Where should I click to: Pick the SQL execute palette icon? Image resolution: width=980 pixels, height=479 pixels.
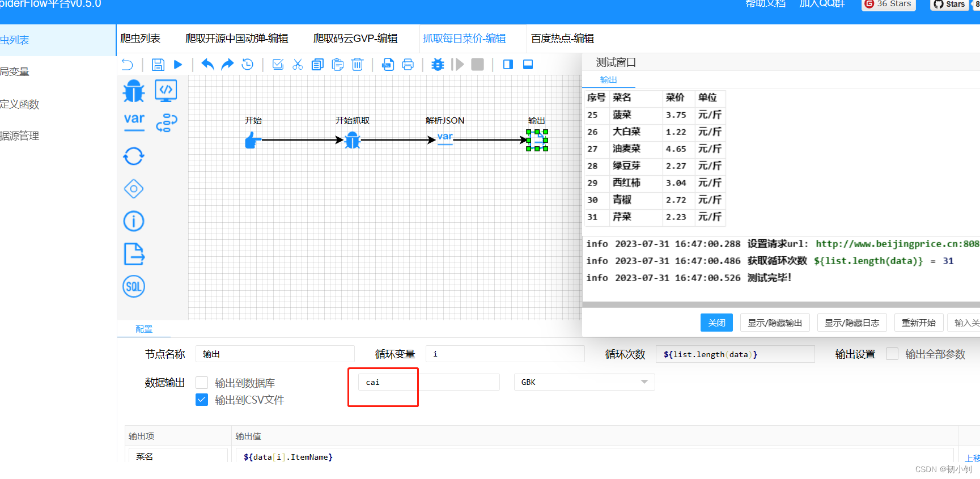[134, 286]
